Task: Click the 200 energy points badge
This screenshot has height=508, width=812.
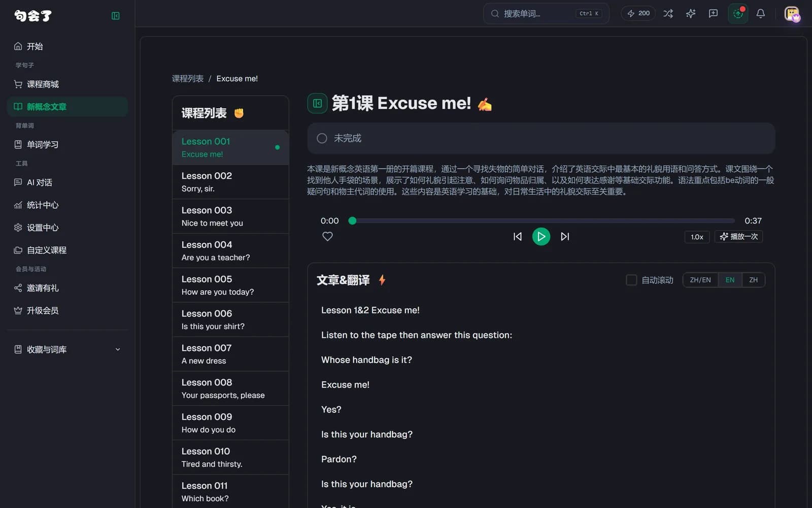Action: (638, 14)
